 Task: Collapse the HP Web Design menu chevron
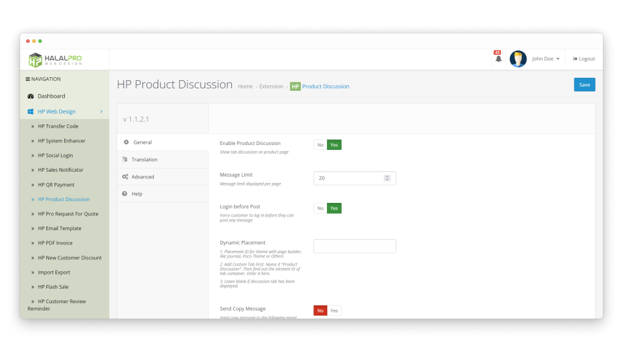coord(102,112)
